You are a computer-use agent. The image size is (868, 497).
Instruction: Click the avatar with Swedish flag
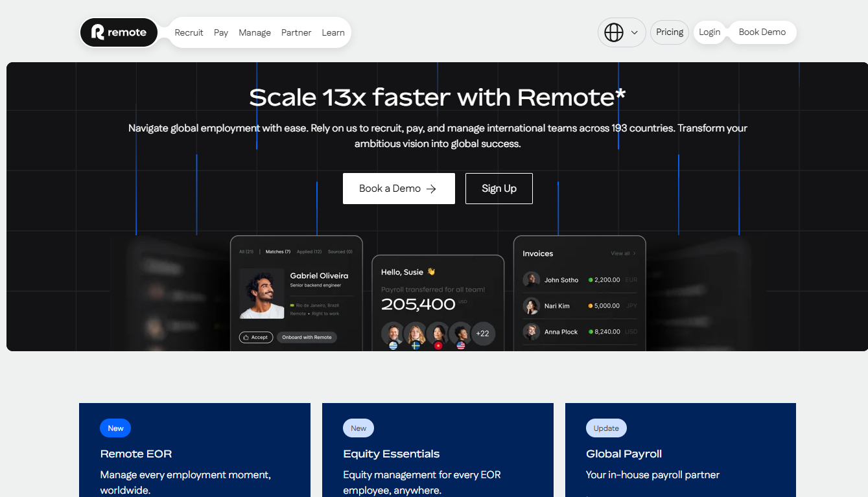tap(416, 335)
